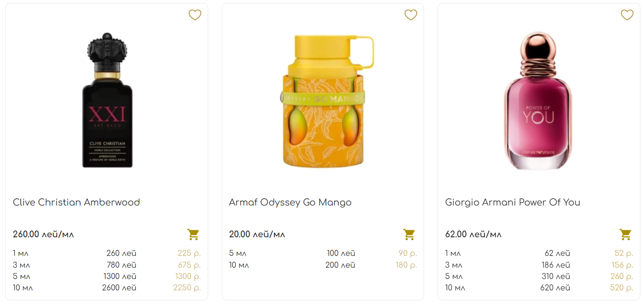644x304 pixels.
Task: Select 1 мл option for Clive Christian
Action: coord(107,253)
